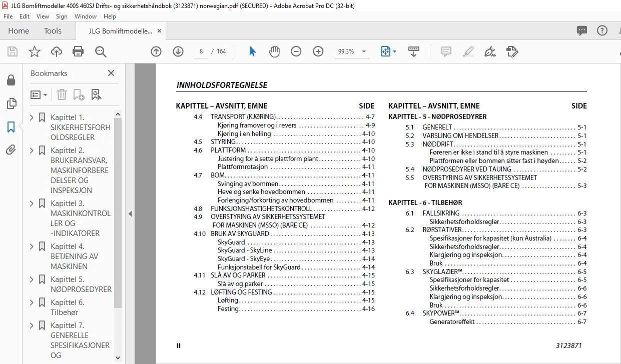Select the Hand pan tool
This screenshot has height=364, width=621.
[x=274, y=51]
